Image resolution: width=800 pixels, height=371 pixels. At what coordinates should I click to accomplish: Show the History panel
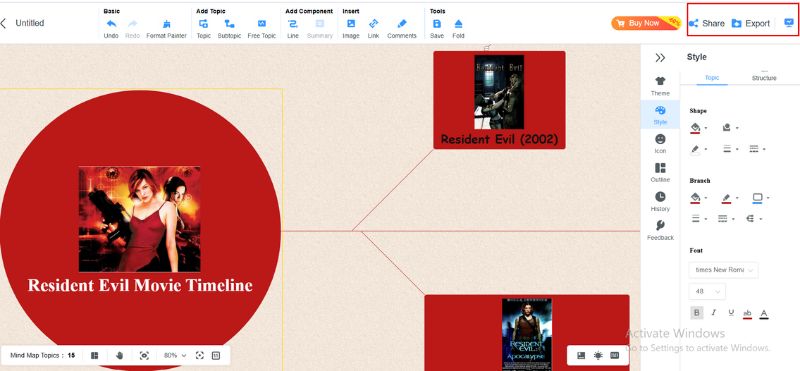click(x=660, y=202)
